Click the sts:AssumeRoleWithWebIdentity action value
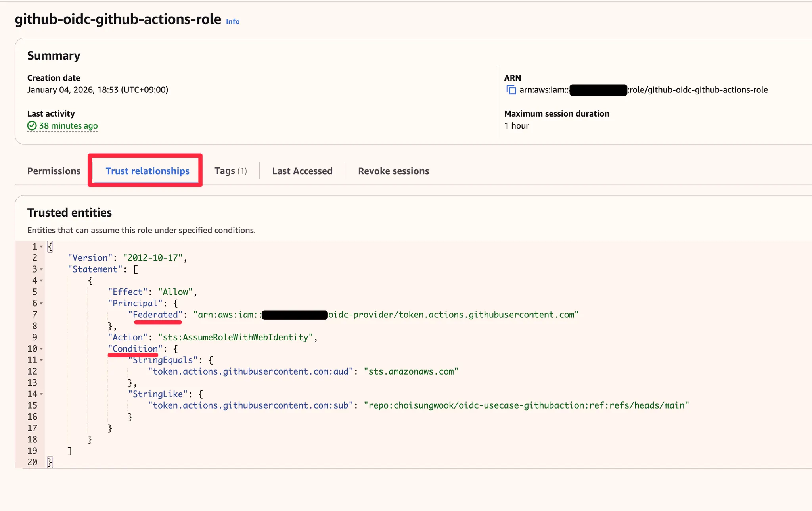The height and width of the screenshot is (511, 812). click(236, 337)
